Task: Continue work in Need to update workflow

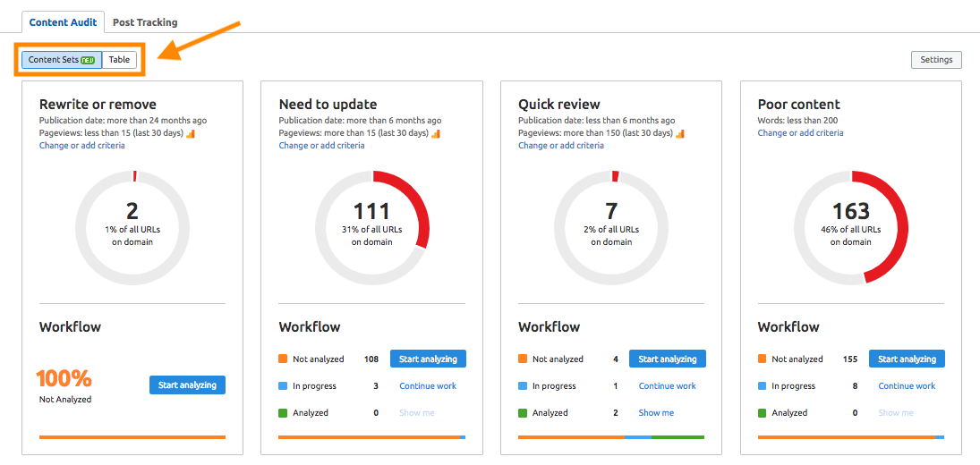Action: pos(428,385)
